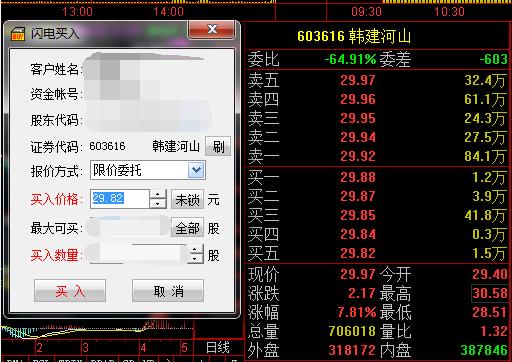Click the 内盘 value 387846

coord(484,350)
